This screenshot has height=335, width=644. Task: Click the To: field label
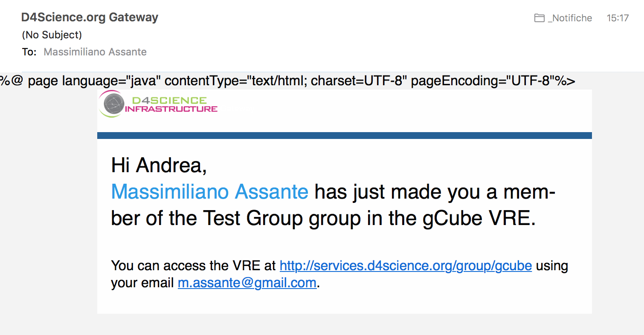[29, 52]
